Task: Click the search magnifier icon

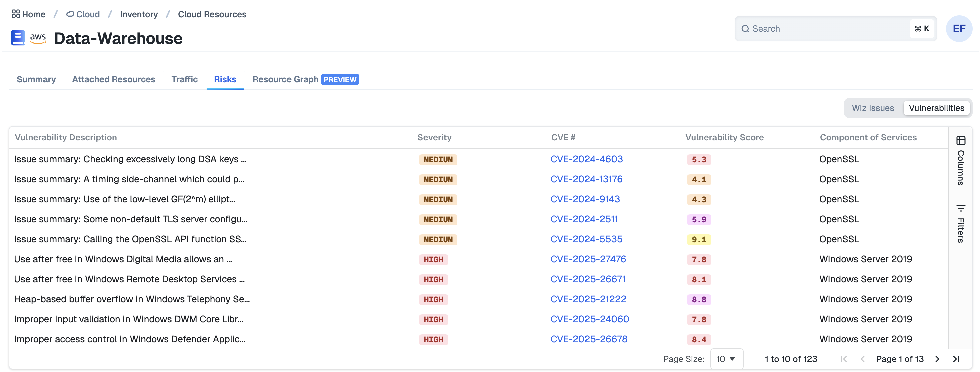Action: pos(745,29)
